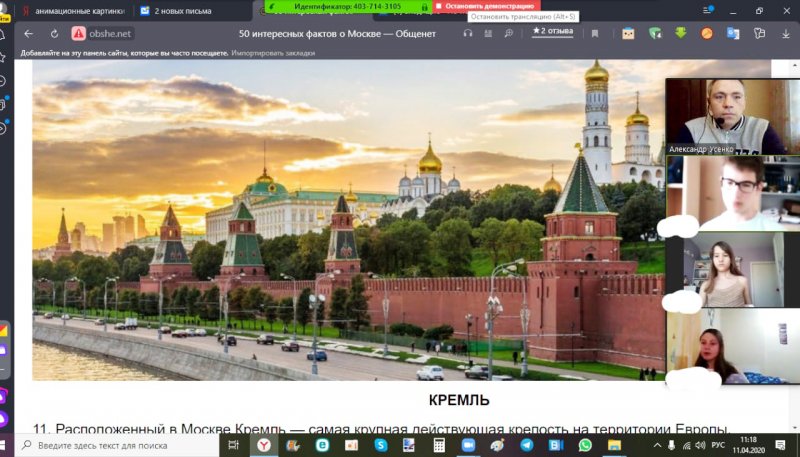Select Александр Усенко's video thumbnail
800x457 pixels.
[x=714, y=116]
